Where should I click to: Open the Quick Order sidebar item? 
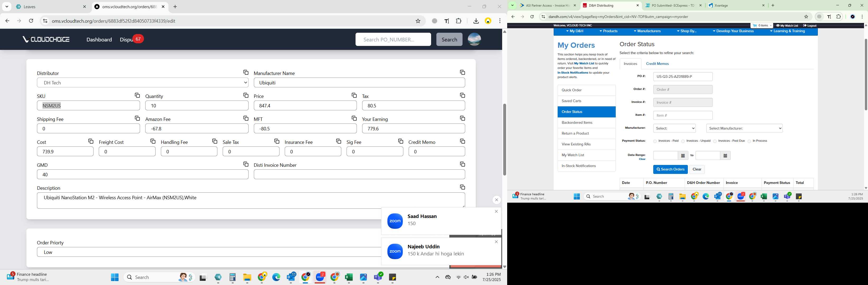586,90
